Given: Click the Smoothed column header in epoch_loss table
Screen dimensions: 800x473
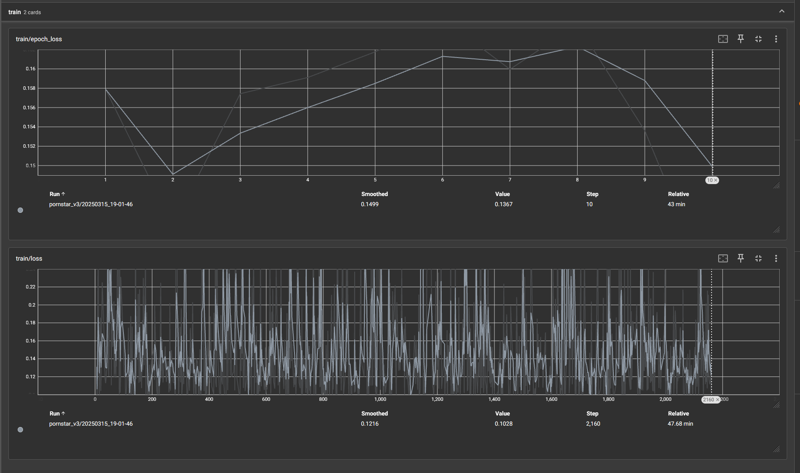Looking at the screenshot, I should 374,194.
